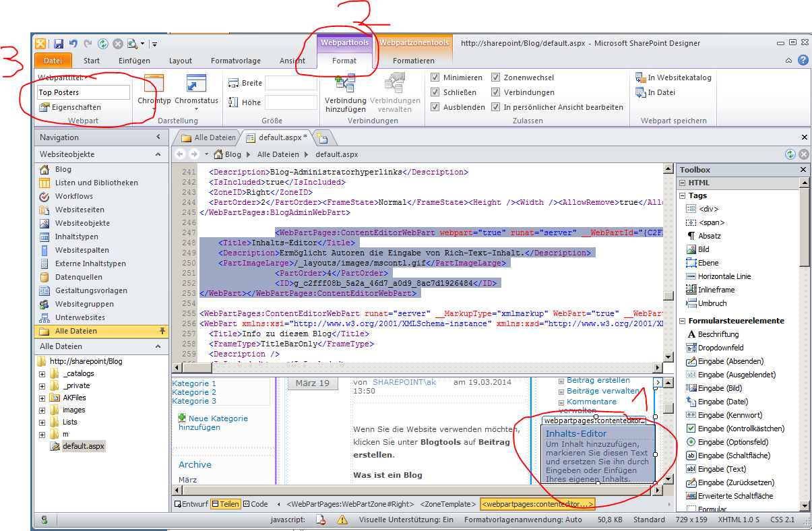Expand the images folder
The image size is (812, 531).
click(x=42, y=410)
